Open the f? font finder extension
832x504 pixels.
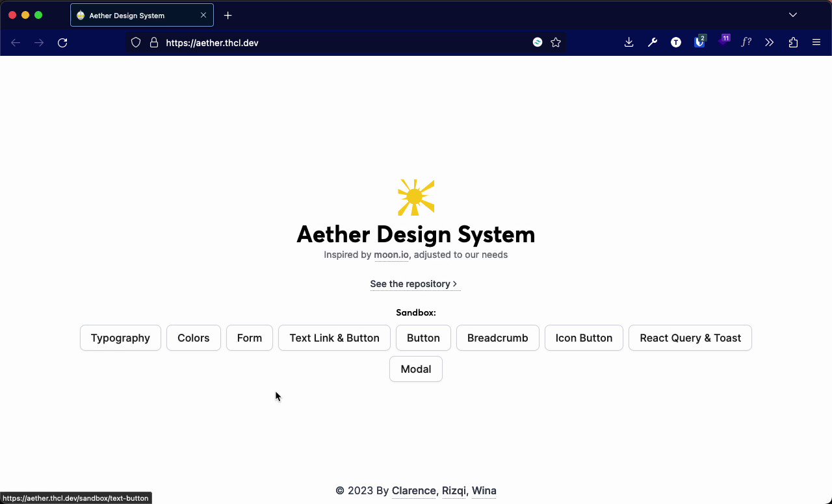pyautogui.click(x=746, y=42)
